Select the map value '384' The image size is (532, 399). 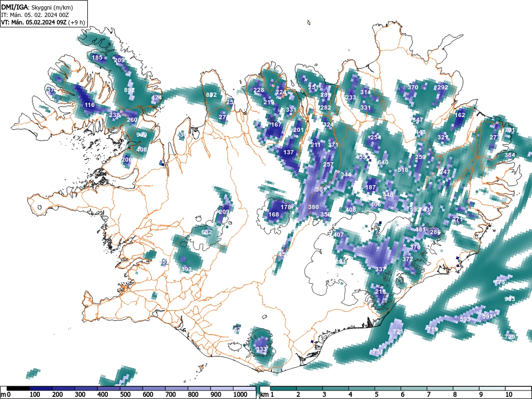[x=510, y=155]
